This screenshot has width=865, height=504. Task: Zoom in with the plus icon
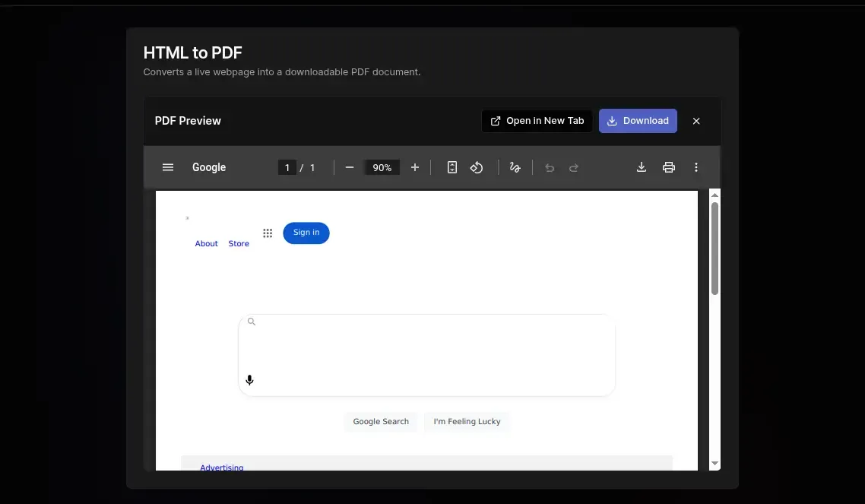[414, 167]
